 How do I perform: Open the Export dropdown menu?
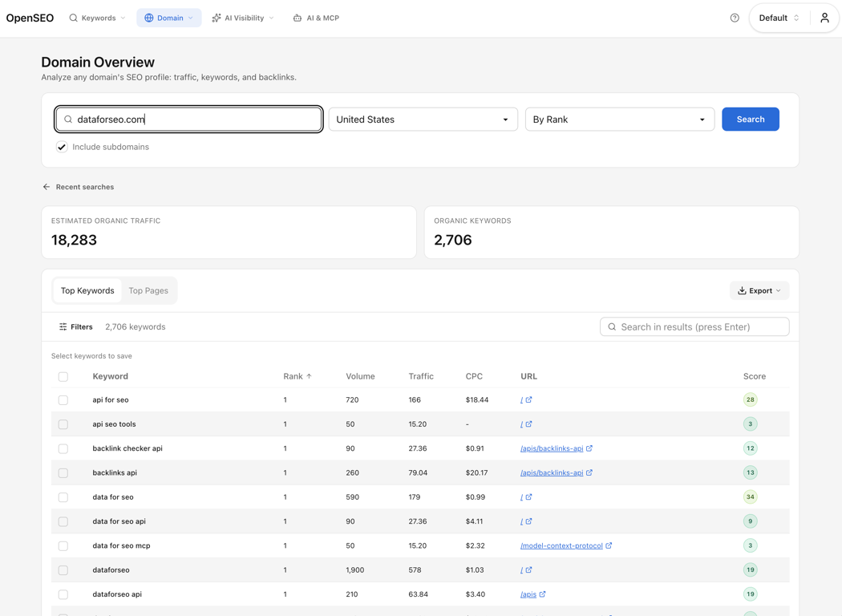coord(759,290)
